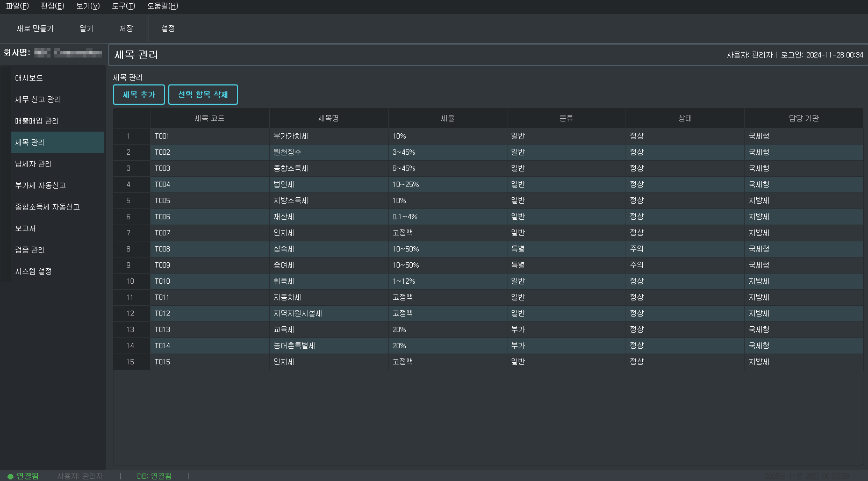Click the 저장 toolbar button

click(126, 28)
